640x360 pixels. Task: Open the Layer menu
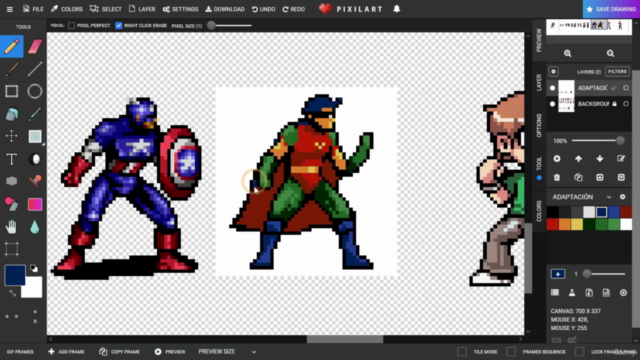142,9
